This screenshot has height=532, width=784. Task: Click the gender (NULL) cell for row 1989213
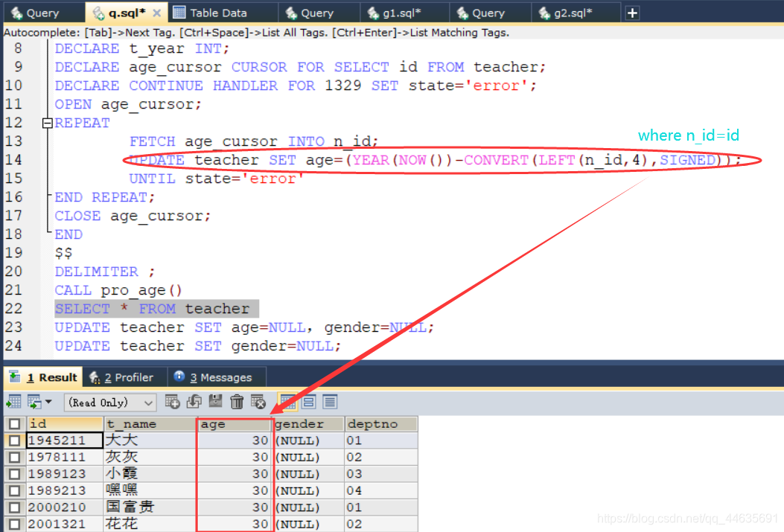tap(309, 490)
